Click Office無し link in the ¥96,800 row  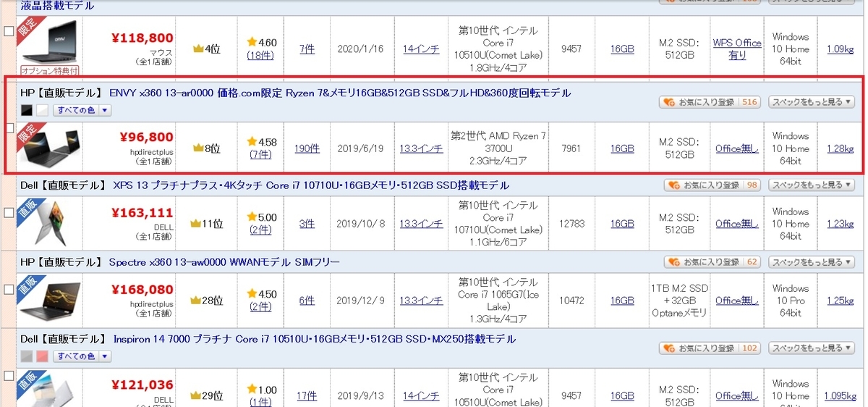click(x=737, y=148)
